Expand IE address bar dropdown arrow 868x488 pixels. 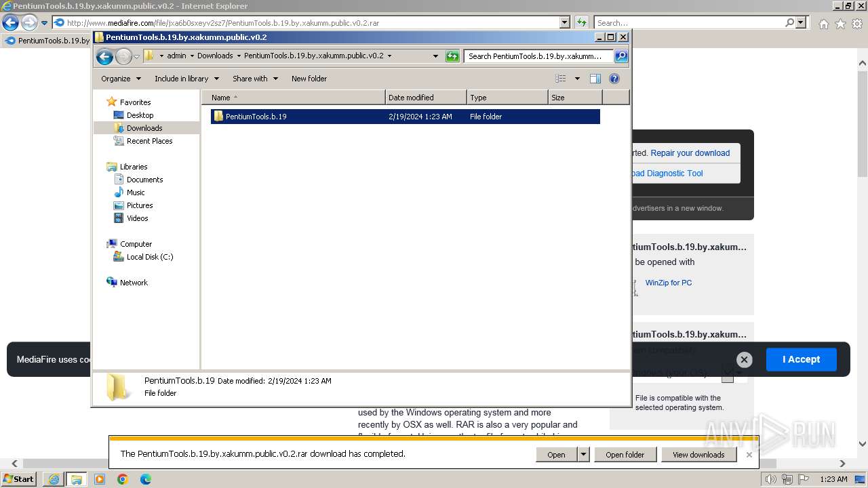[x=565, y=22]
